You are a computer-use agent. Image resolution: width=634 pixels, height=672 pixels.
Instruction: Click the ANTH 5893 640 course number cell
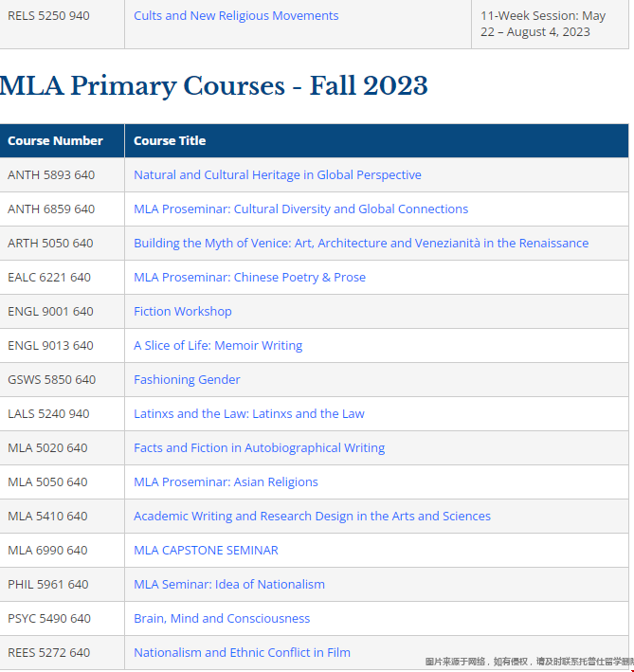(x=51, y=175)
